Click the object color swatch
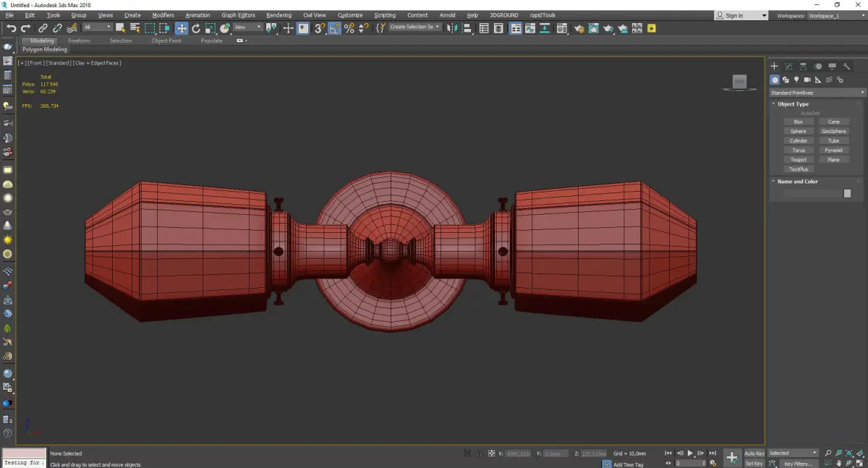 pos(847,193)
